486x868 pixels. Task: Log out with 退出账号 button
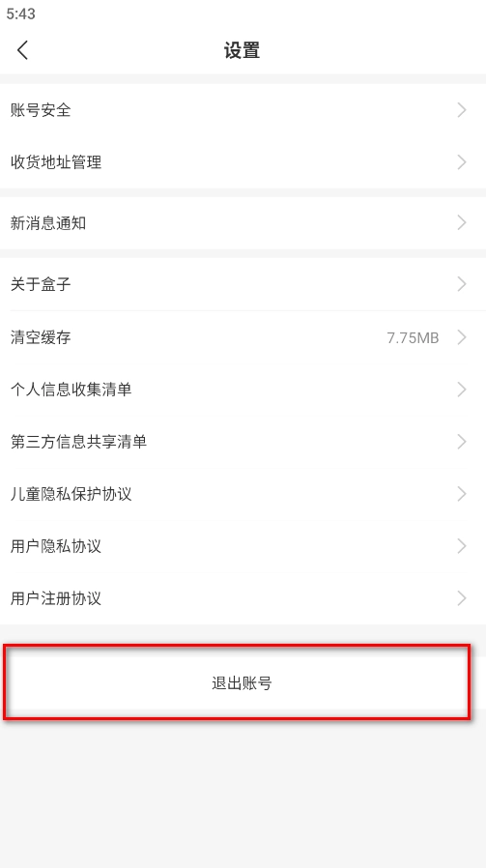click(x=243, y=683)
